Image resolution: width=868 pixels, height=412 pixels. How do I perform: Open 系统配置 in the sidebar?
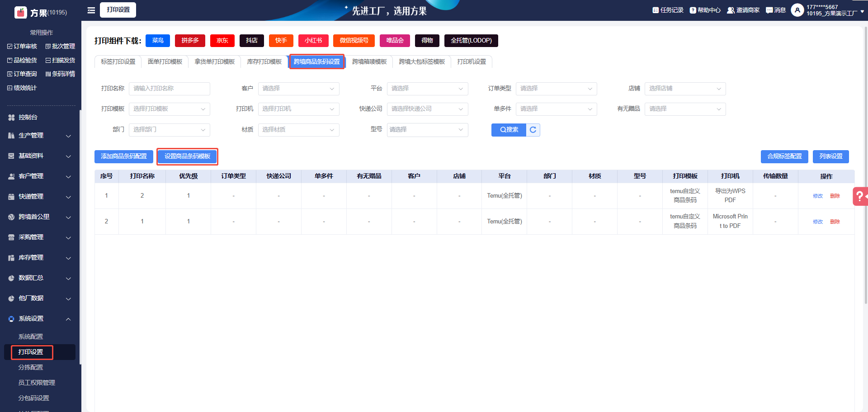click(x=31, y=336)
